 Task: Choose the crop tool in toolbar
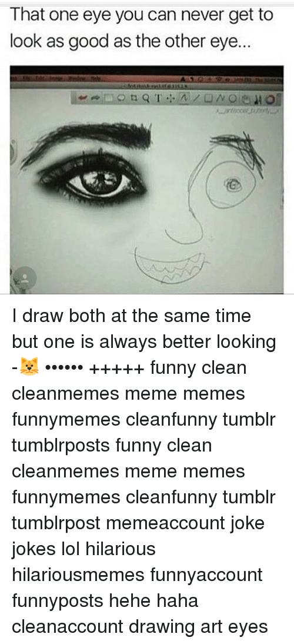[133, 98]
